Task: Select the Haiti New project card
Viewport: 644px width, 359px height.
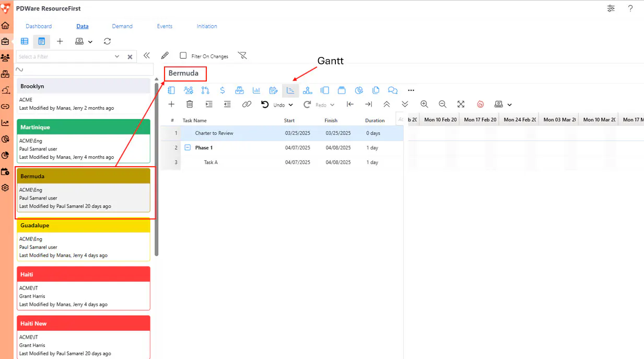Action: [84, 337]
